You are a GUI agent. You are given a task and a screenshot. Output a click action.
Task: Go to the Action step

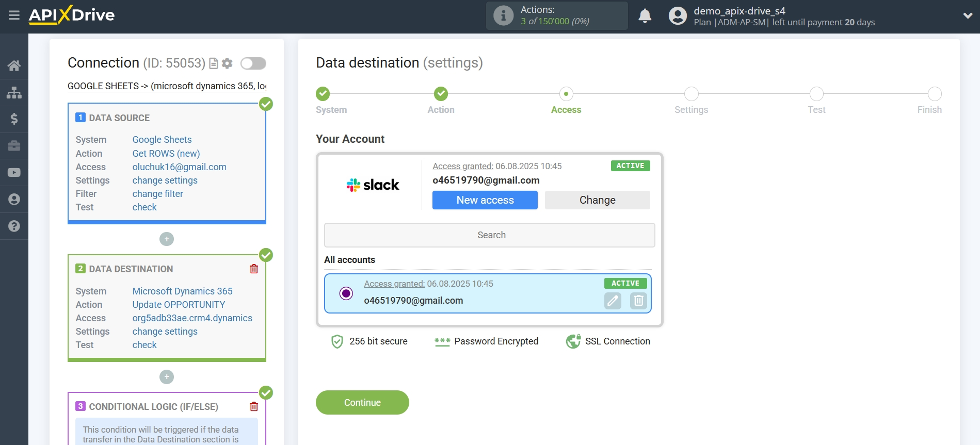click(441, 94)
